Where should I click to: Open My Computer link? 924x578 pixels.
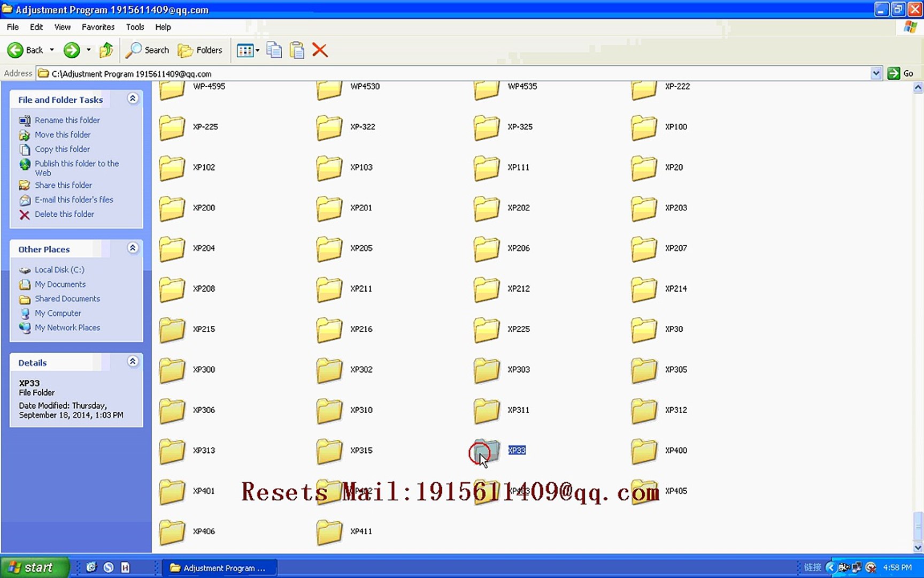click(x=58, y=313)
